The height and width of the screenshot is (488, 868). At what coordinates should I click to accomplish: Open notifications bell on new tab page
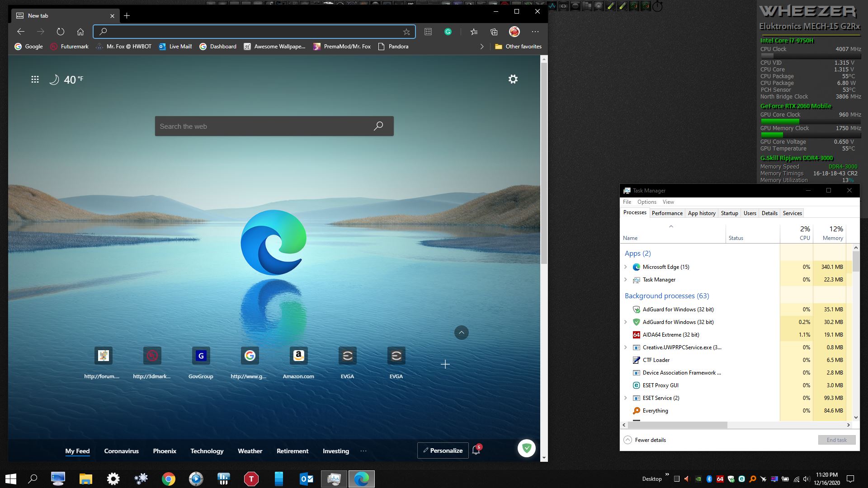pos(476,450)
